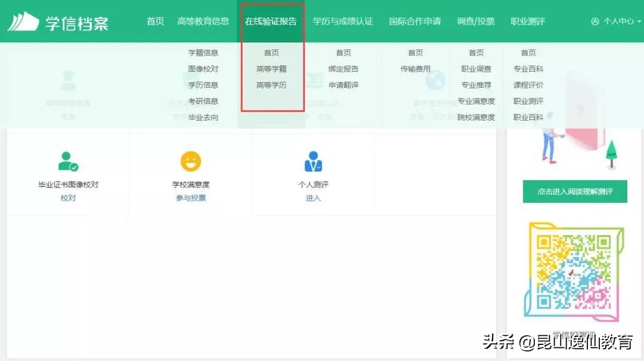Click 高等学历 in the highlighted menu
Screen dimensions: 644x361
271,85
